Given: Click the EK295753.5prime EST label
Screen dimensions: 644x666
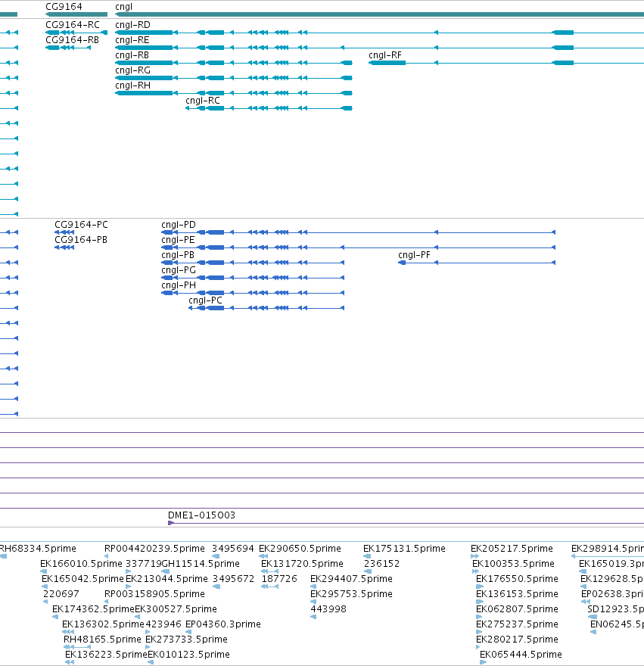Looking at the screenshot, I should [351, 594].
